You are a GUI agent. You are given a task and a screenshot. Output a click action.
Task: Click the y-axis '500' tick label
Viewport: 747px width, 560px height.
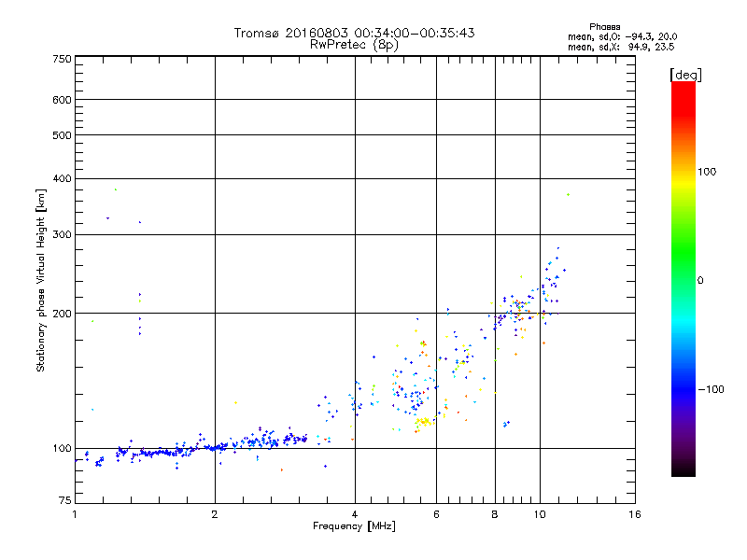pos(62,135)
